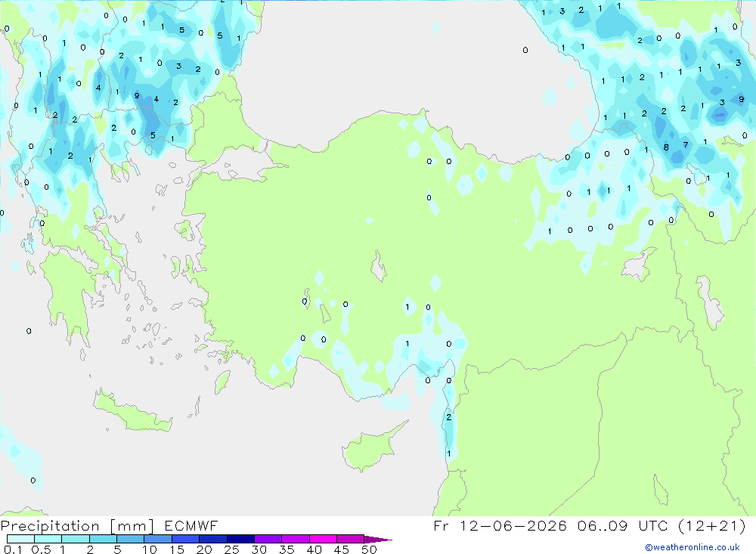Click the 1–2 mm legend color box
Viewport: 756px width, 554px height.
[x=76, y=539]
